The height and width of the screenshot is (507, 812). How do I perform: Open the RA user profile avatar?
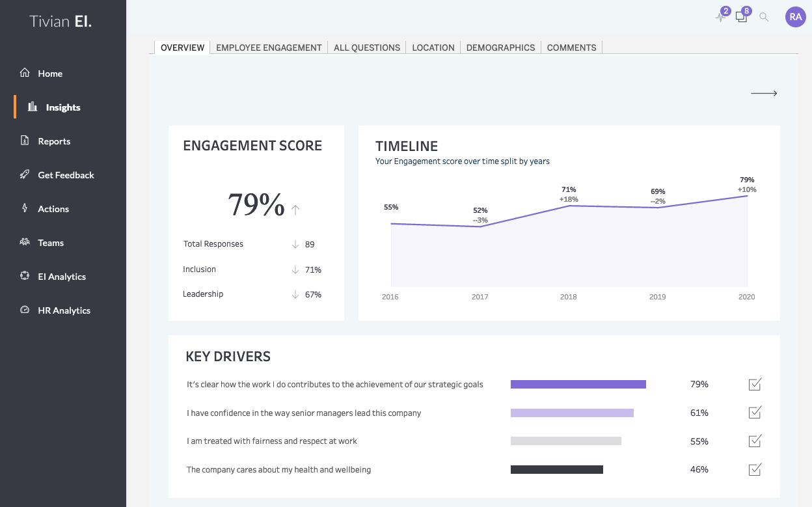point(795,18)
